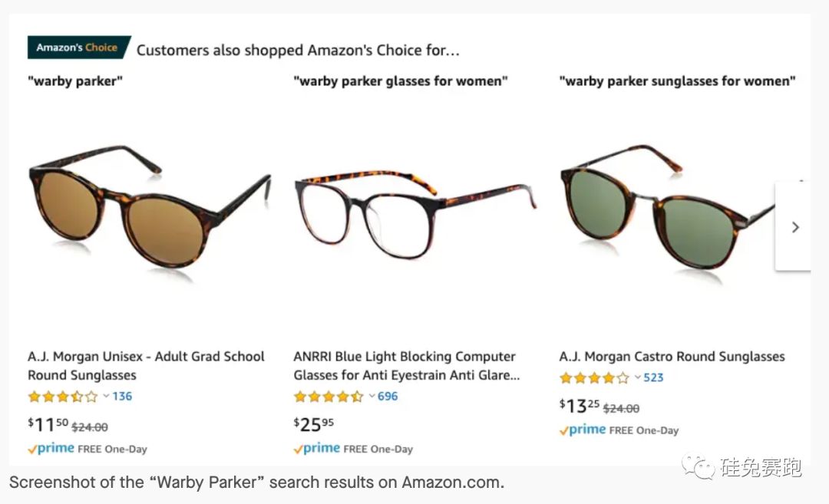Click green-lens Castro sunglasses image
829x504 pixels.
(x=668, y=207)
